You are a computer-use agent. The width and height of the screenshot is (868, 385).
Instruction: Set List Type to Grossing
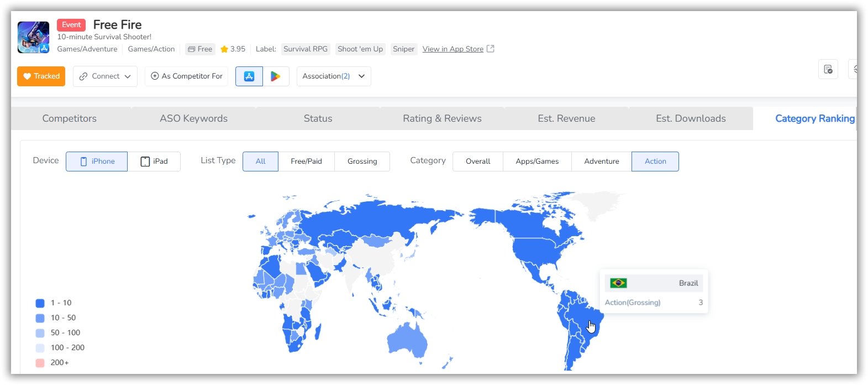362,162
